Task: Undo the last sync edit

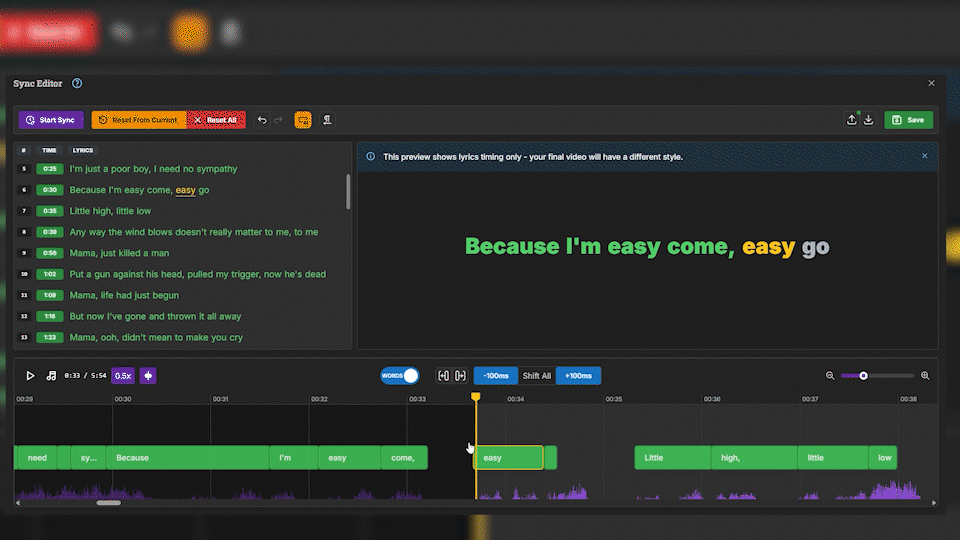Action: [x=262, y=120]
